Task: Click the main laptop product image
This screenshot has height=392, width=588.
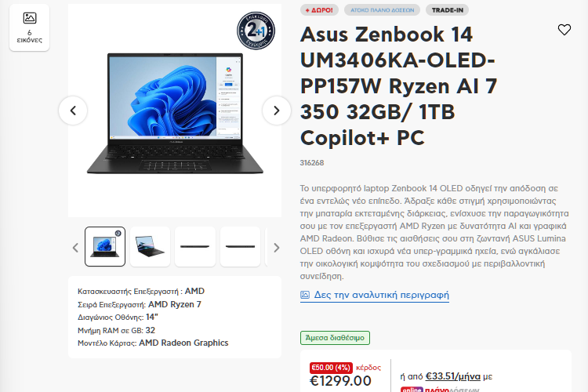Action: pyautogui.click(x=175, y=114)
